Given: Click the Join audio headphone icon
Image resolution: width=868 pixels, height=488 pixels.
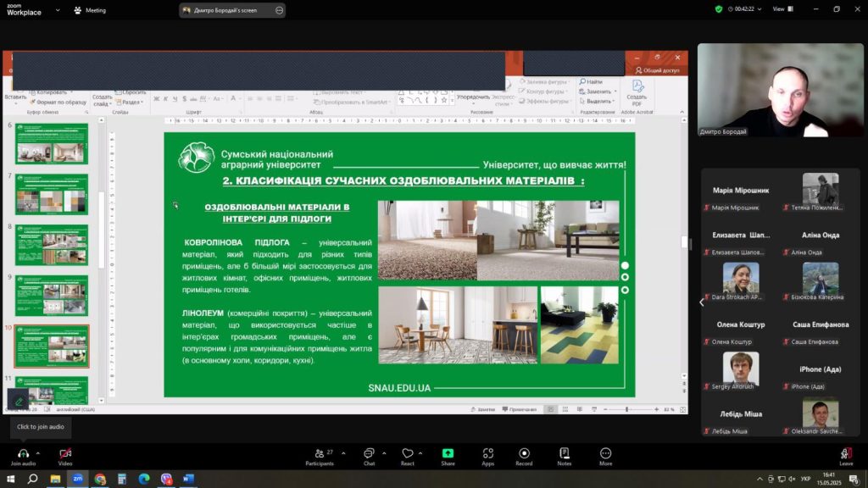Looking at the screenshot, I should click(x=23, y=453).
